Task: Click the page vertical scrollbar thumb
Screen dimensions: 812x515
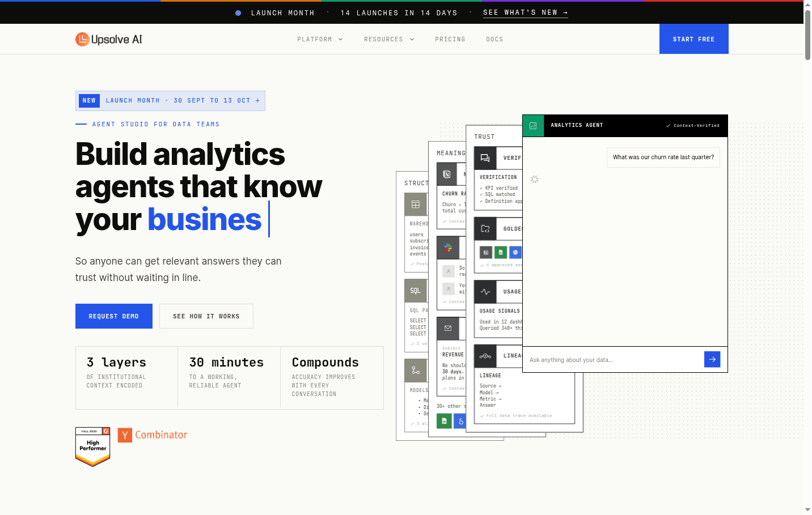Action: [807, 34]
